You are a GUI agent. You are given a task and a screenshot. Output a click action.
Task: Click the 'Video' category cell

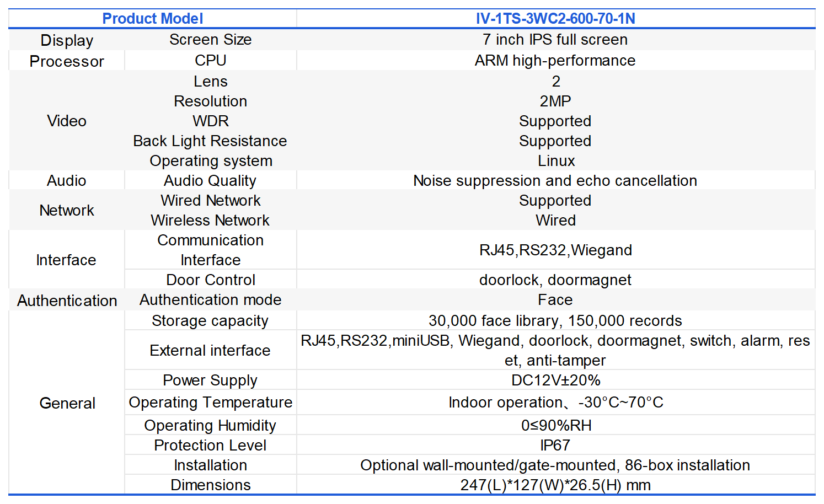[x=67, y=121]
